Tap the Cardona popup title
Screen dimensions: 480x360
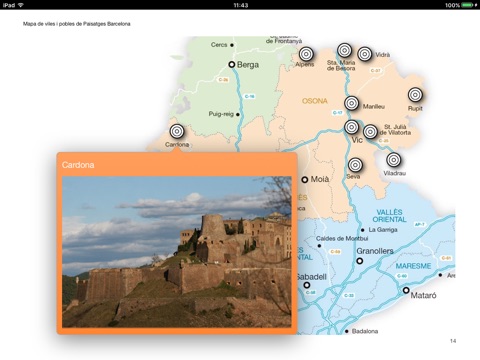[78, 165]
